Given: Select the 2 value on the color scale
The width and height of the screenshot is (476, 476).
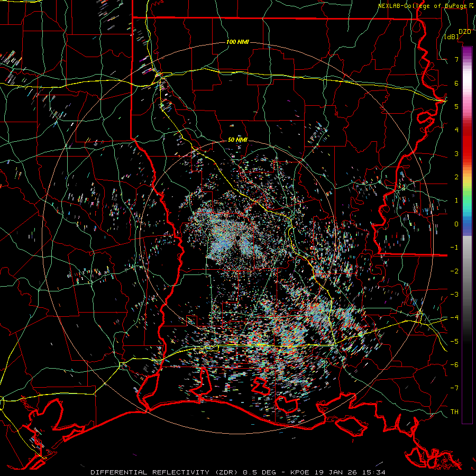Looking at the screenshot, I should click(x=456, y=177).
